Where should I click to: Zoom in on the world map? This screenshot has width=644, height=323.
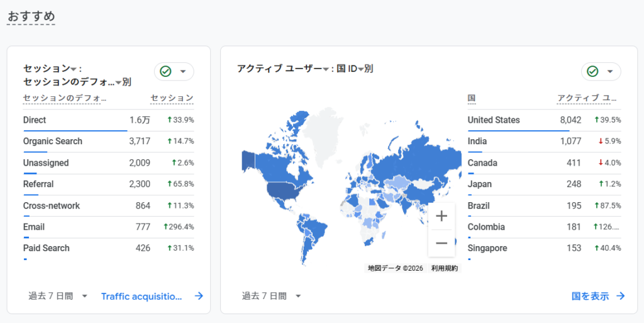(441, 216)
